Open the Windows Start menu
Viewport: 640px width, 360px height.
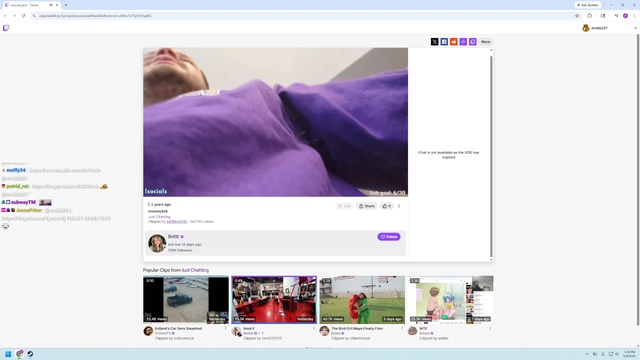8,354
